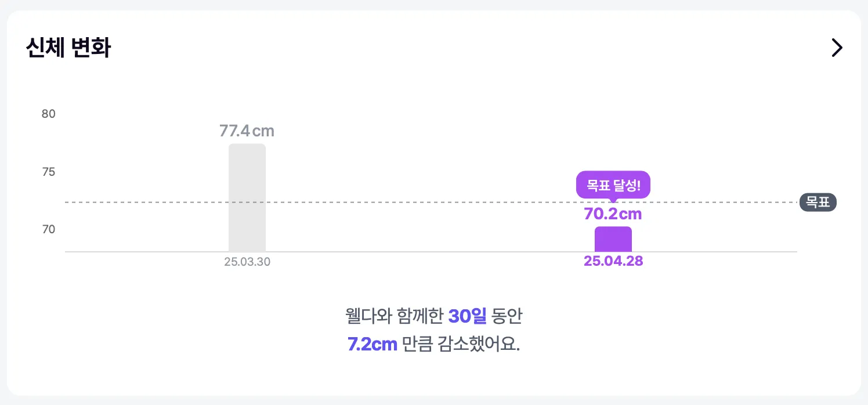This screenshot has width=868, height=405.
Task: Click the highlighted 7.2cm text
Action: [372, 344]
